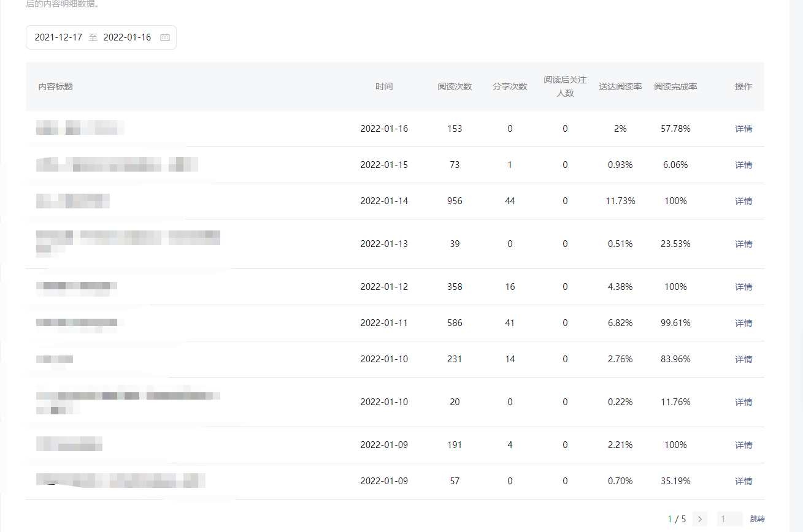Go to next page using arrow button

coord(700,519)
